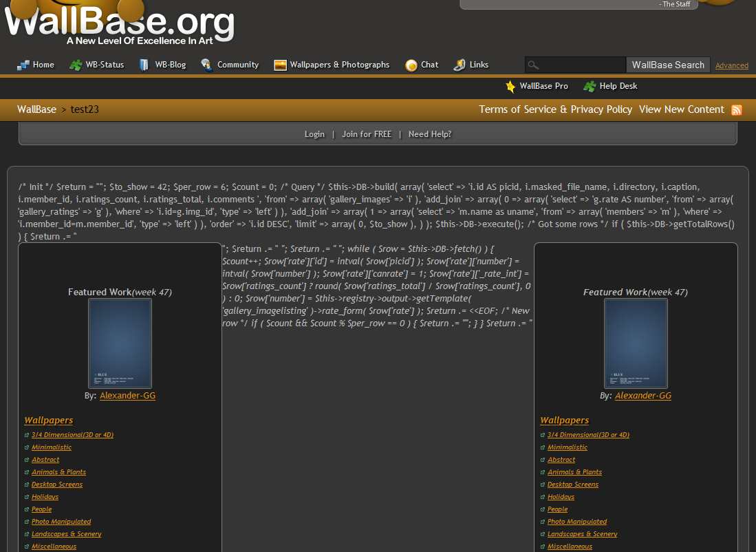Click the WB-Blog book icon
Screen dimensions: 756x552
144,65
